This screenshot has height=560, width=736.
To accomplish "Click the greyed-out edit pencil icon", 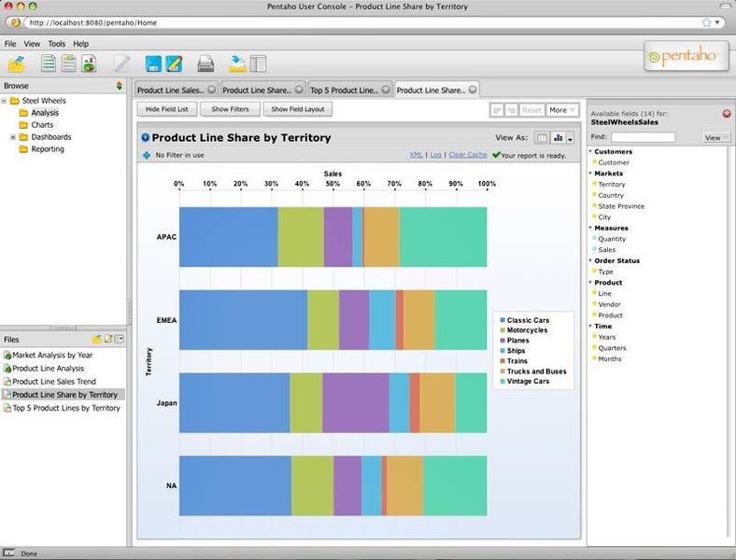I will click(x=121, y=63).
